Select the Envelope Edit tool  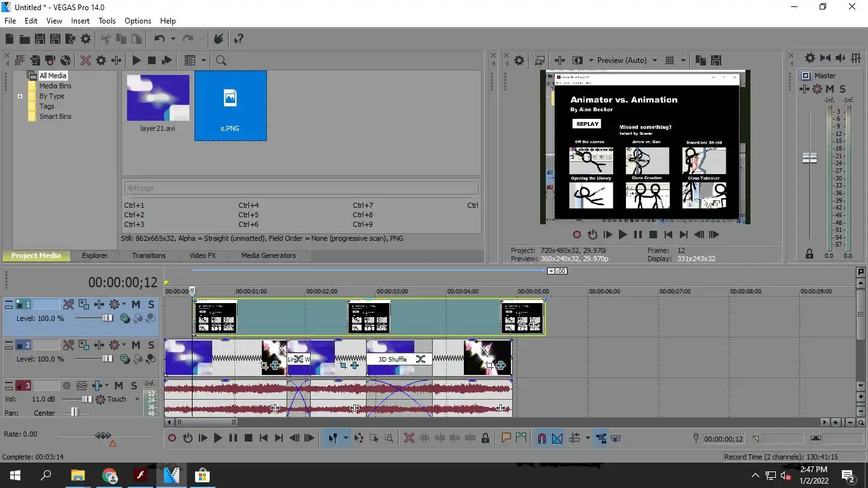point(359,438)
